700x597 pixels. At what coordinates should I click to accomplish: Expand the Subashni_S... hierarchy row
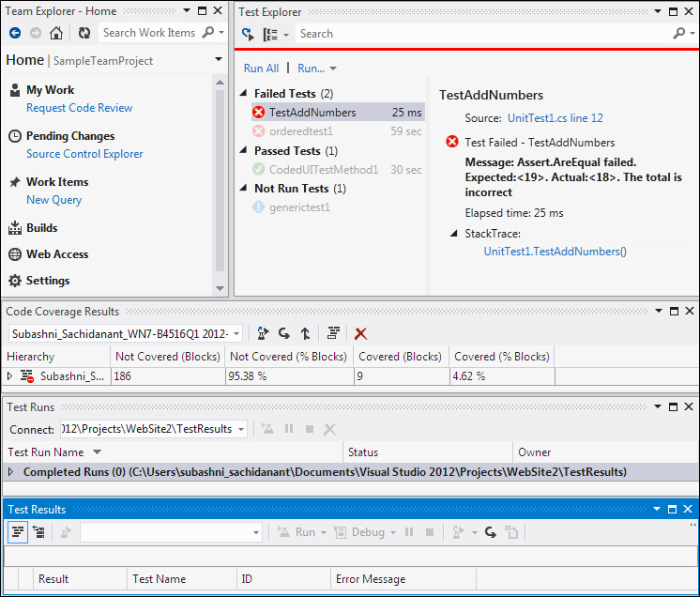point(9,376)
